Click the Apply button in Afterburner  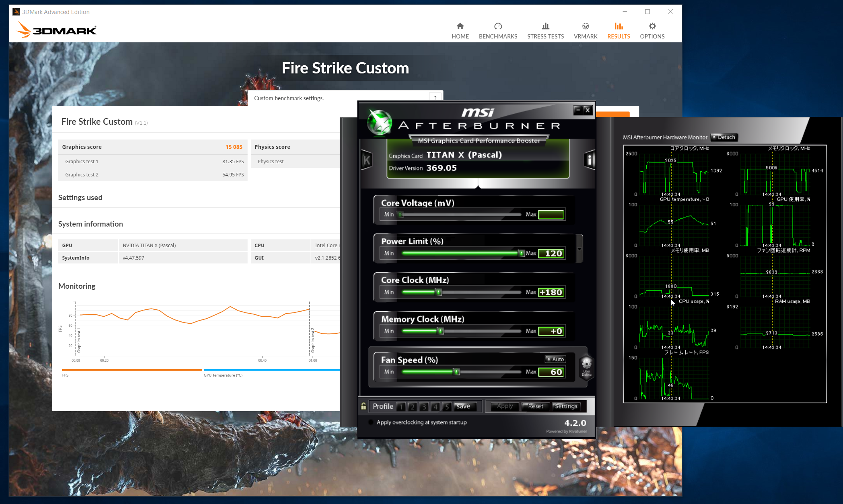pyautogui.click(x=505, y=406)
